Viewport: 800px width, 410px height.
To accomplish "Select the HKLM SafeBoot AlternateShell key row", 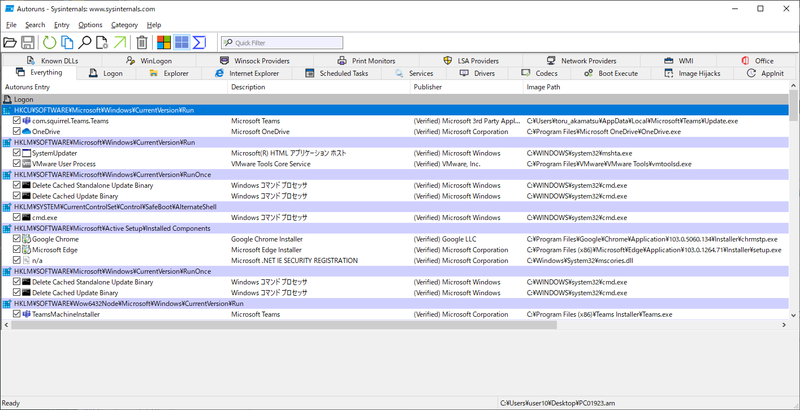I will [395, 207].
